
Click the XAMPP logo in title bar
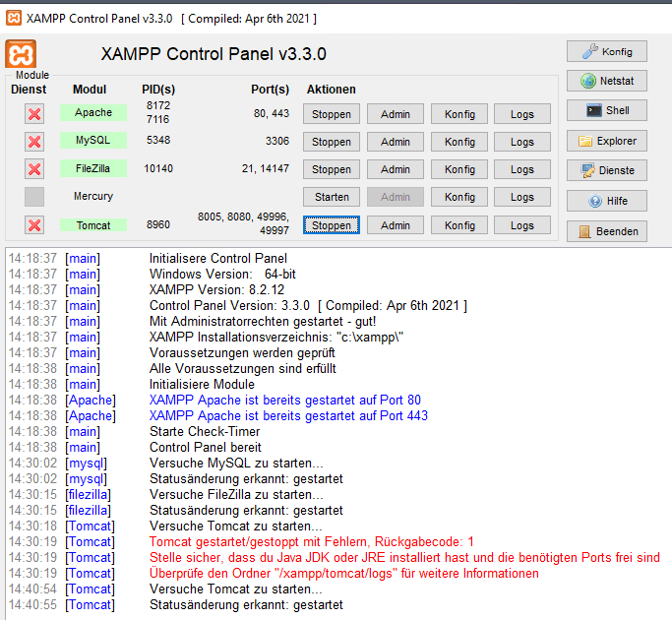tap(14, 19)
